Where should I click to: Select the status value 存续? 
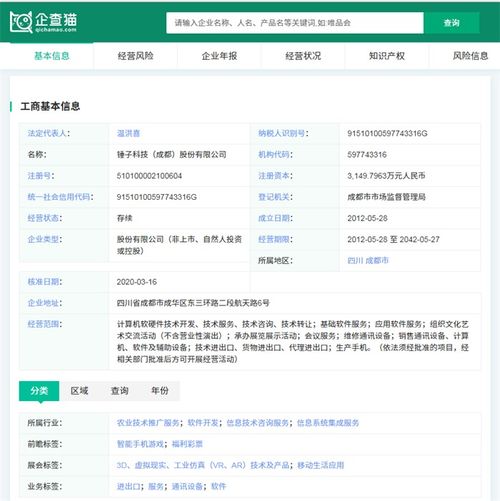click(x=125, y=218)
